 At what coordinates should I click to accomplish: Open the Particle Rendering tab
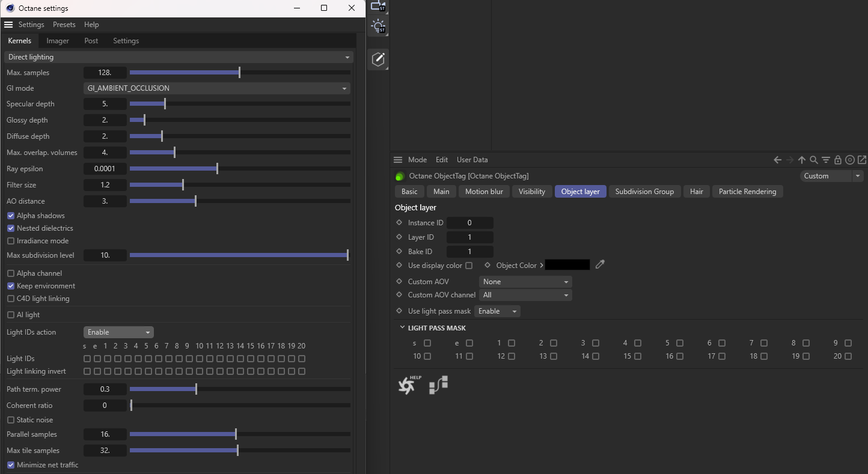tap(748, 192)
